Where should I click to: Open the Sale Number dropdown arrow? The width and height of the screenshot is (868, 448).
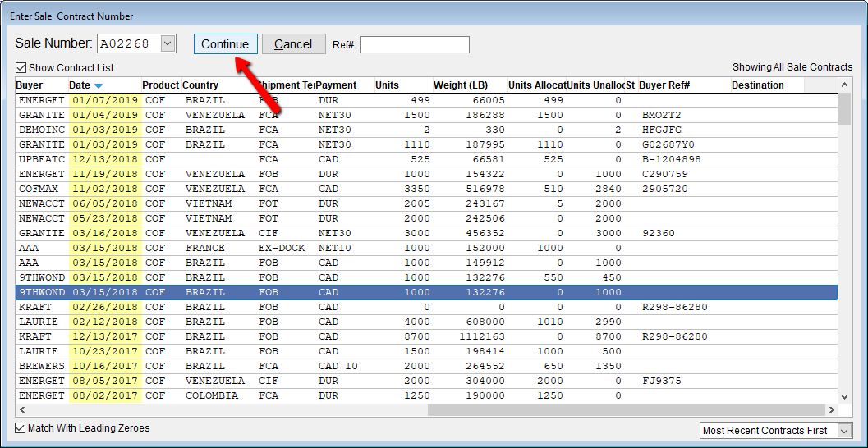[x=168, y=43]
